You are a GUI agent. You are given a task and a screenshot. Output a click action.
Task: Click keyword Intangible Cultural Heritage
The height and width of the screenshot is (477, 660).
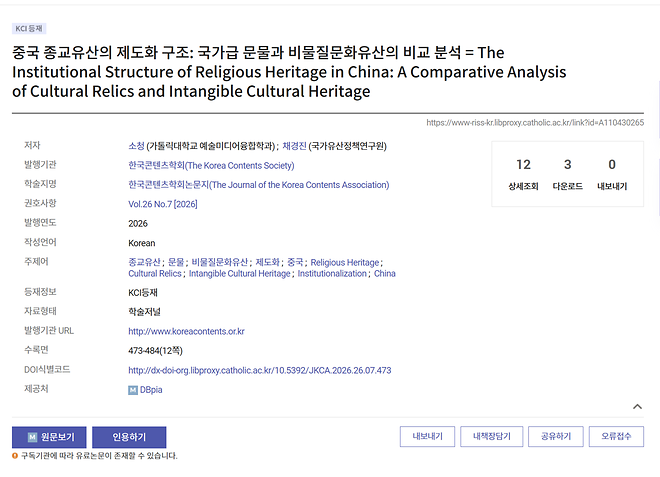click(x=240, y=274)
